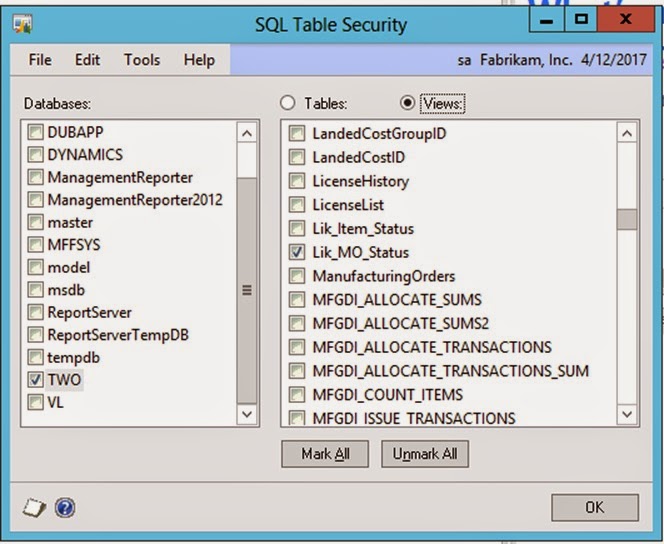
Task: Click the 4/12/2017 date in header
Action: [614, 60]
